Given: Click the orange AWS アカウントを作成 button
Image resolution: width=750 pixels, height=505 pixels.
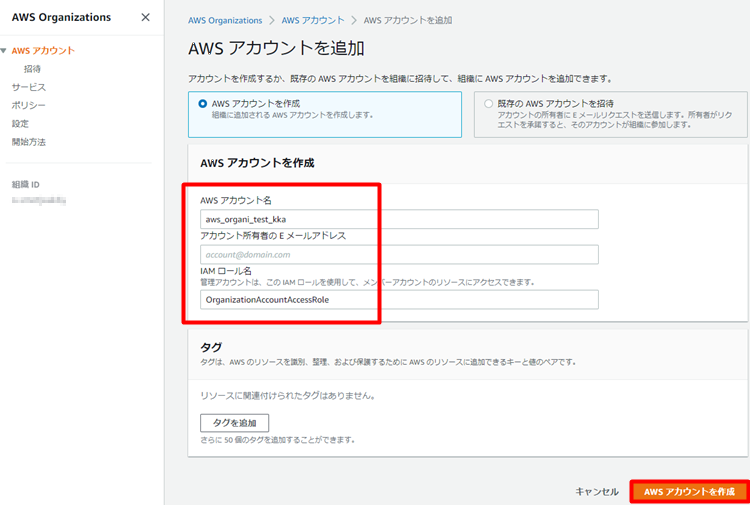Looking at the screenshot, I should coord(689,492).
